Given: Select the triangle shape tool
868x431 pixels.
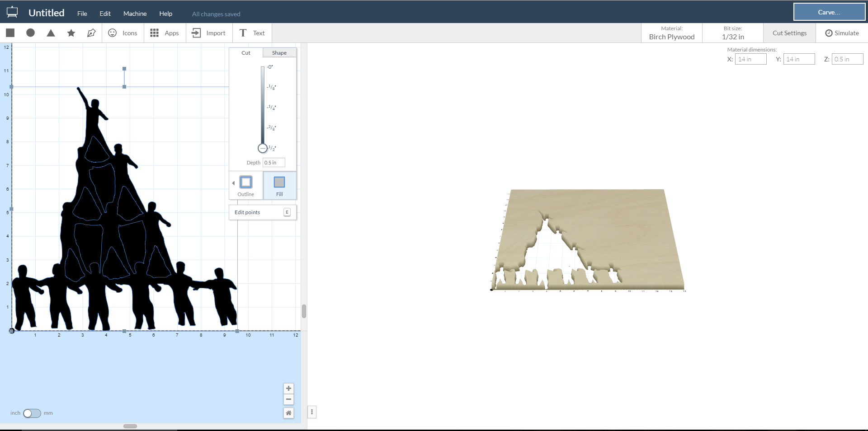Looking at the screenshot, I should click(51, 33).
